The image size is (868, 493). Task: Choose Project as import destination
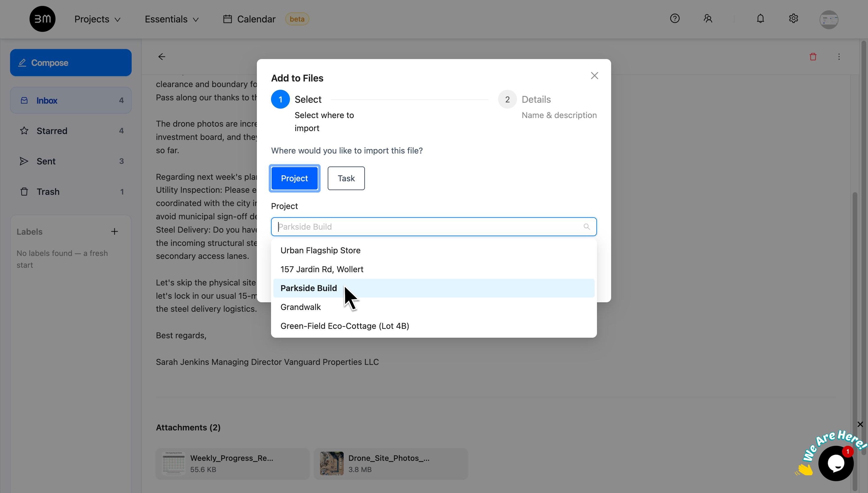294,178
